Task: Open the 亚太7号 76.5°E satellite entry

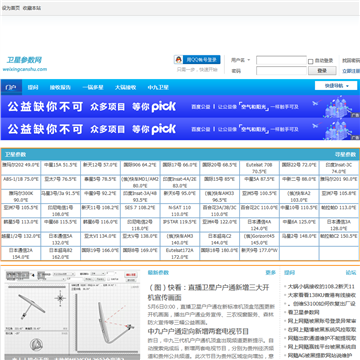Action: pyautogui.click(x=60, y=179)
